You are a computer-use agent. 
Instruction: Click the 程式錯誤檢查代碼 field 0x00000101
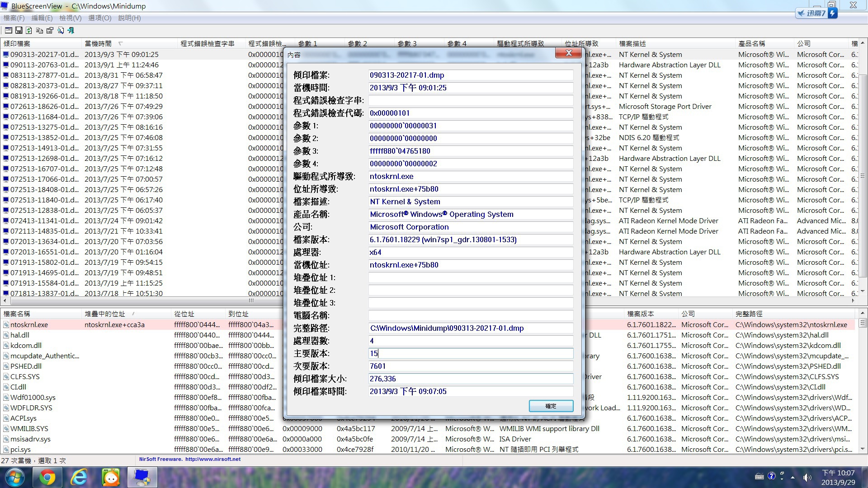(x=471, y=113)
